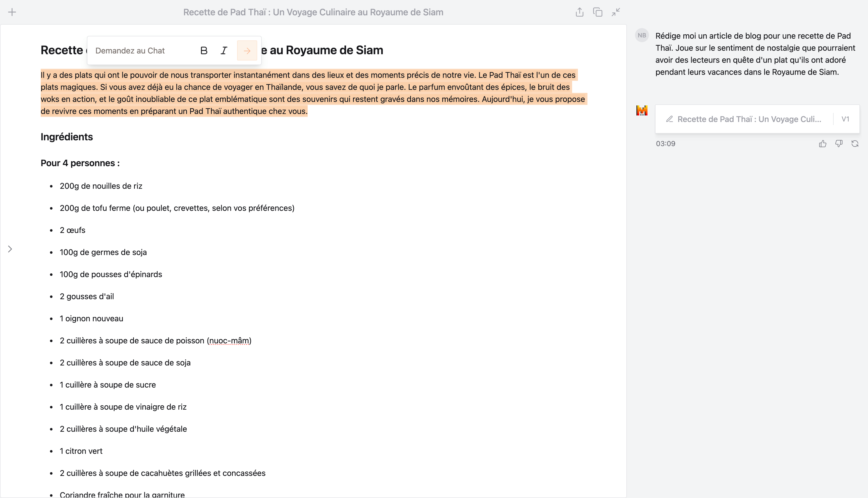Viewport: 868px width, 498px height.
Task: Give a thumbs down to the response
Action: (x=839, y=143)
